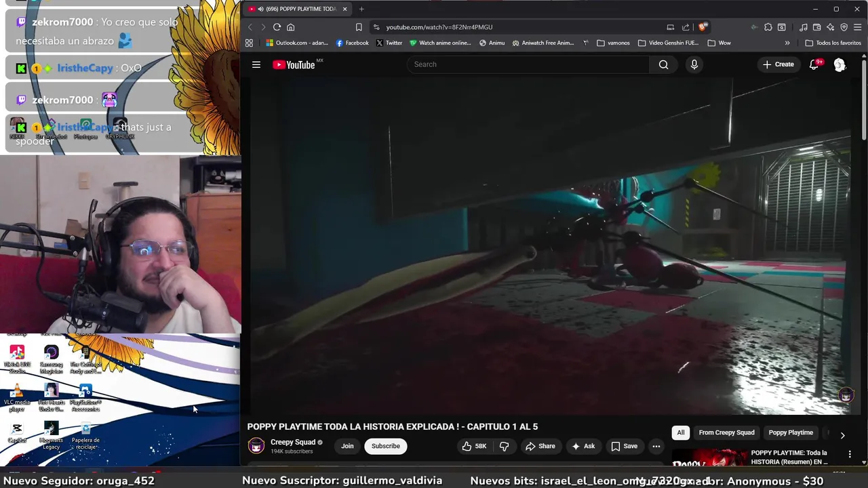Select the Poppy Playtime chip

coord(791,432)
